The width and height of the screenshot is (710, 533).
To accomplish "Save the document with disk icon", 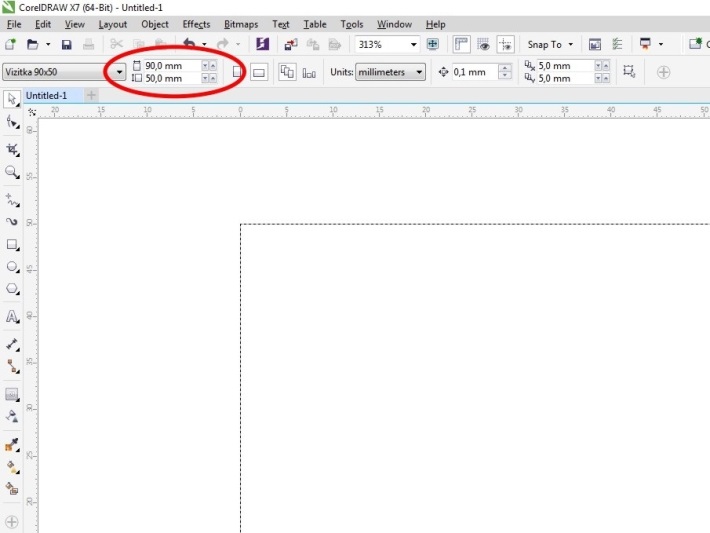I will point(67,44).
